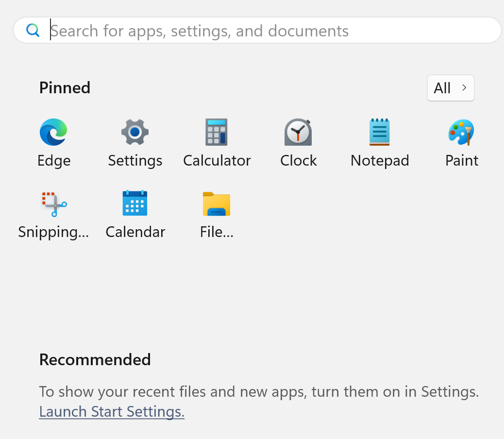
Task: Click the 'Edge' text label
Action: pos(54,161)
